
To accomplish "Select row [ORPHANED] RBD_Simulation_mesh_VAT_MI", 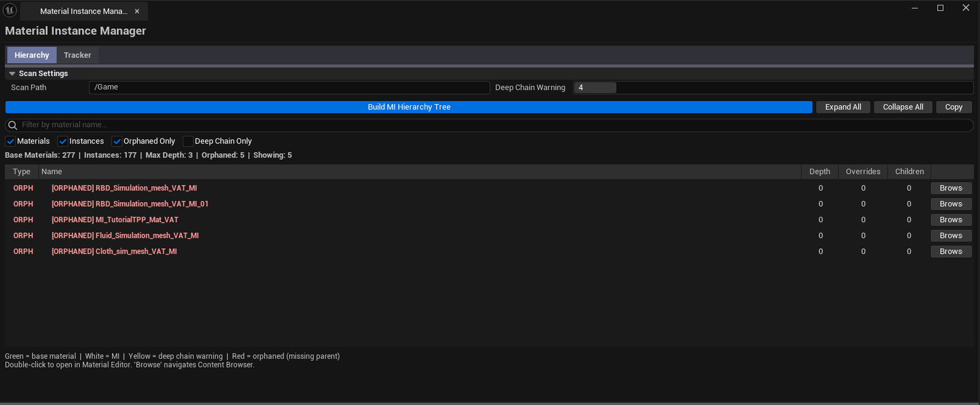I will tap(489, 188).
